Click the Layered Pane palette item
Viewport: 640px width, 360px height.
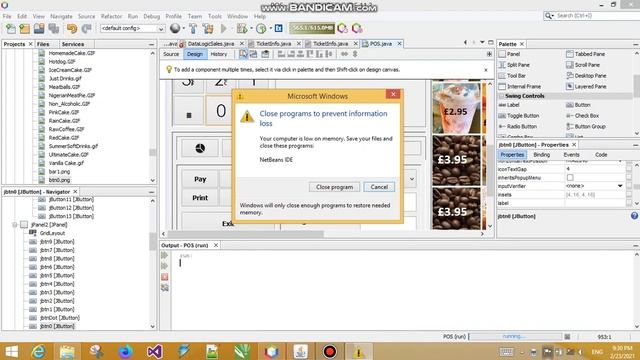click(x=586, y=87)
